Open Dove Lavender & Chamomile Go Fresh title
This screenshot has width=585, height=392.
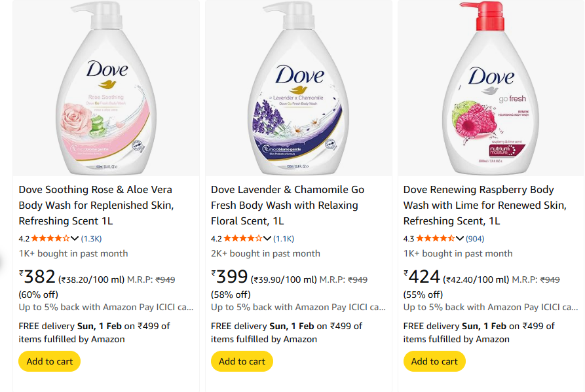pos(287,205)
